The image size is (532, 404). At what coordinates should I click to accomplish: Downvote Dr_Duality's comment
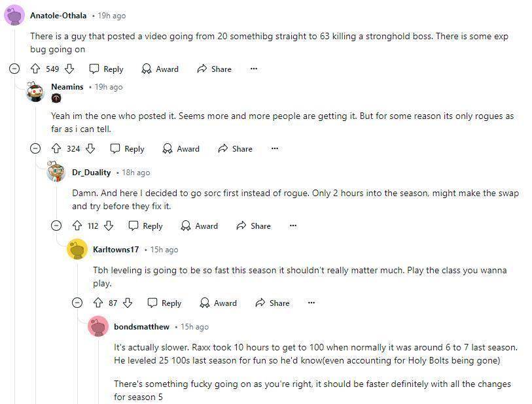[109, 226]
